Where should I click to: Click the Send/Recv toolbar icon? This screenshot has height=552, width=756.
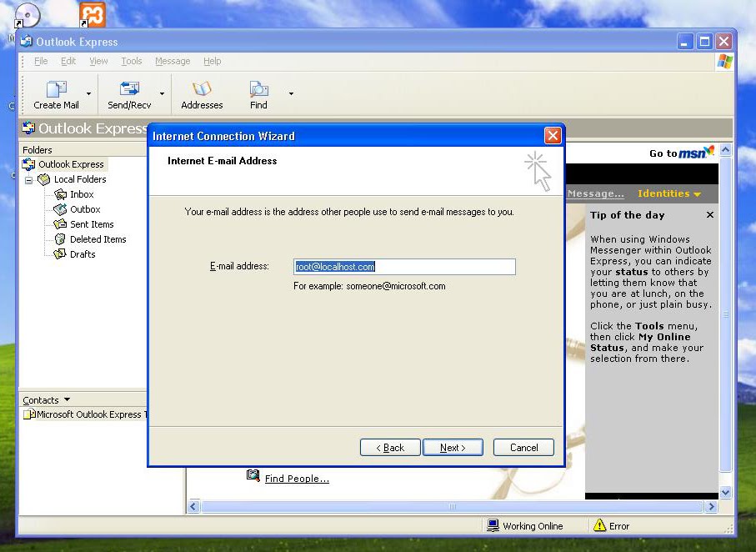tap(129, 89)
